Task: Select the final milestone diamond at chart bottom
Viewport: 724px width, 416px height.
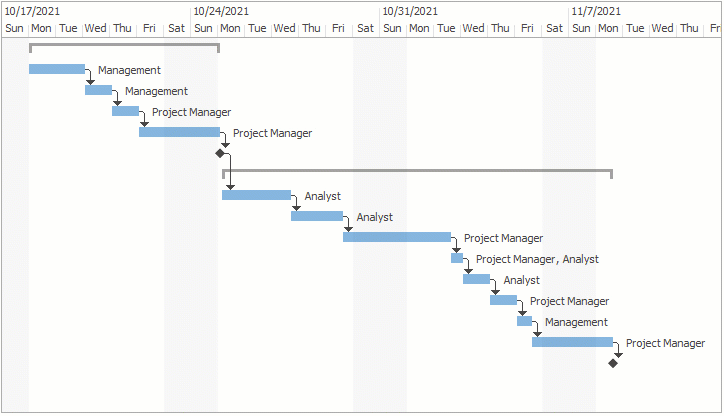Action: coord(613,363)
